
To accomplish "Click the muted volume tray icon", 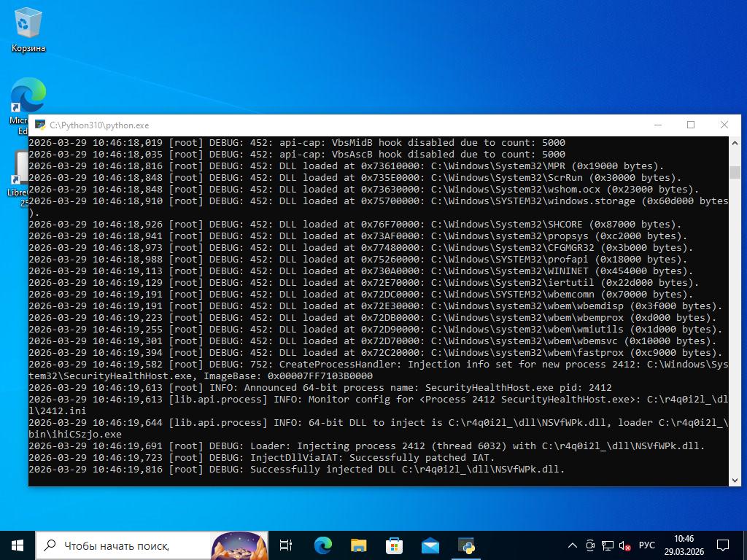I will pyautogui.click(x=624, y=545).
